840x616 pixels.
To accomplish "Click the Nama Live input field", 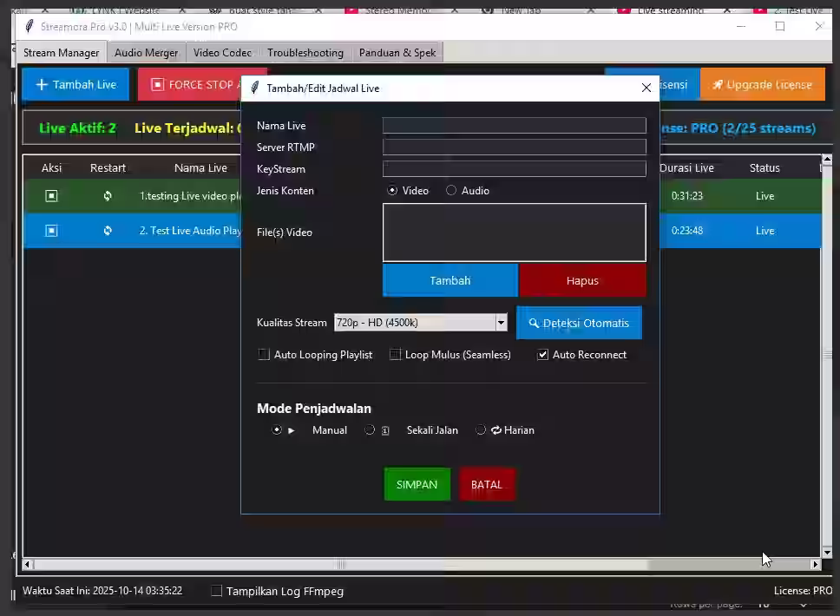I will pyautogui.click(x=514, y=126).
